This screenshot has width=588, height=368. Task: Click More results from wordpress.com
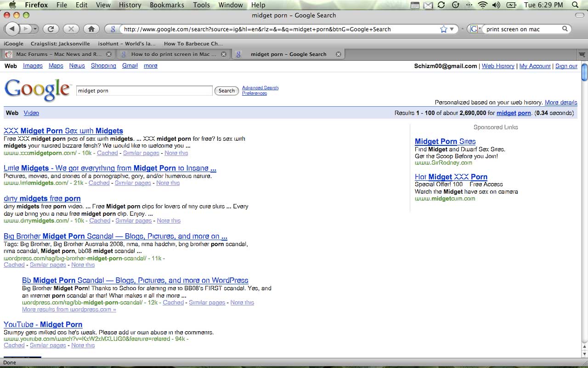(x=69, y=309)
